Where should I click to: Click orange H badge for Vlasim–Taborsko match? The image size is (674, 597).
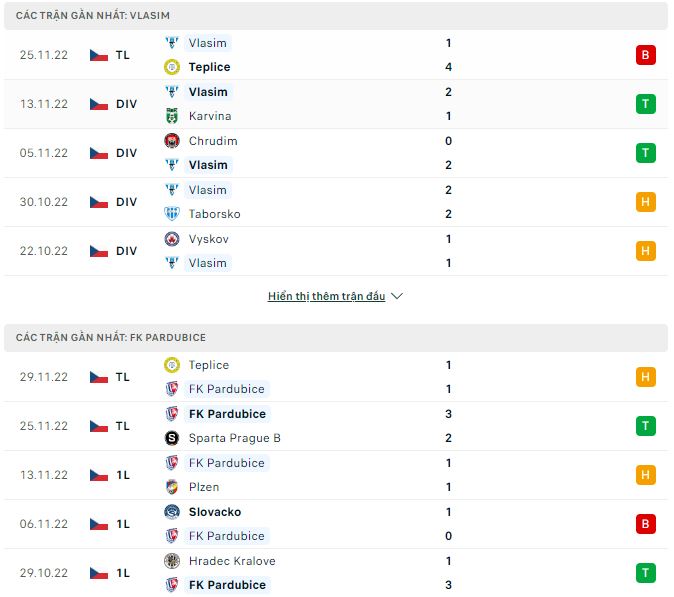pos(645,202)
